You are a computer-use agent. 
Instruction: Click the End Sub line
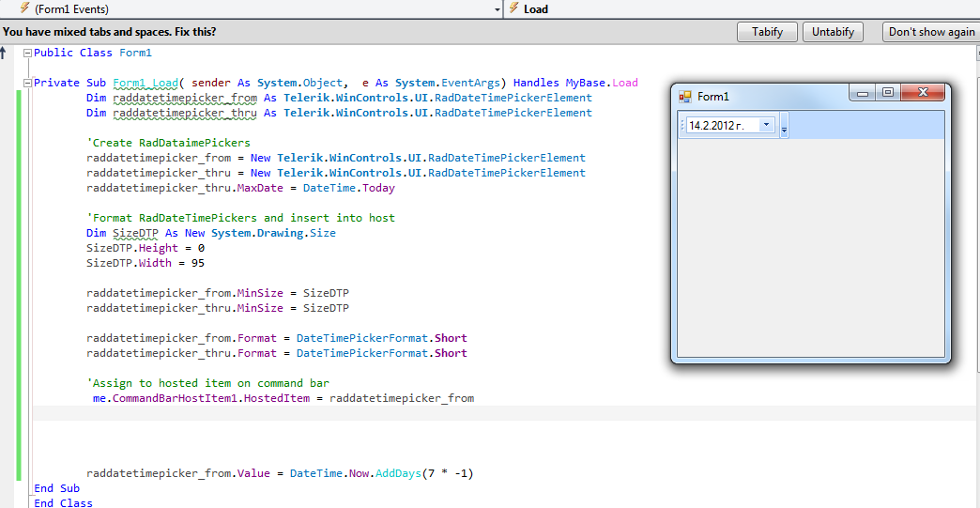click(57, 488)
